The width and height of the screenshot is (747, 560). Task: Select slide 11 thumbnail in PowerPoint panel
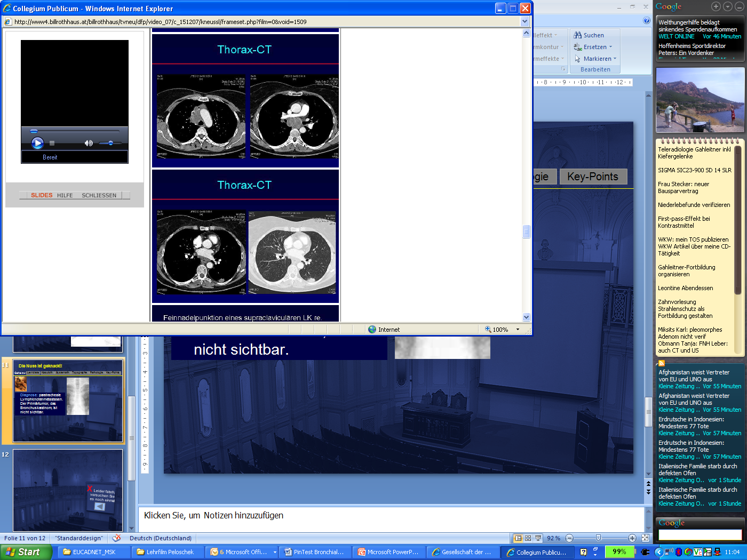(68, 401)
